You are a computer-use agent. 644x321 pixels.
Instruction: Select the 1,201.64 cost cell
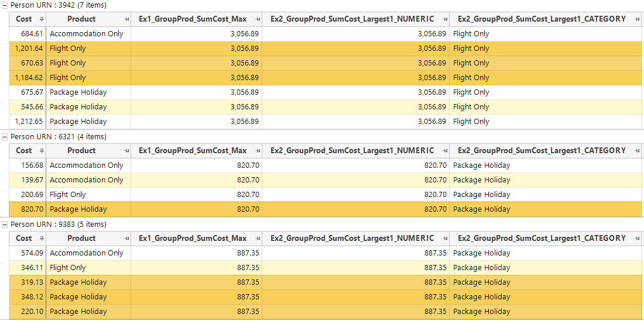tap(28, 49)
